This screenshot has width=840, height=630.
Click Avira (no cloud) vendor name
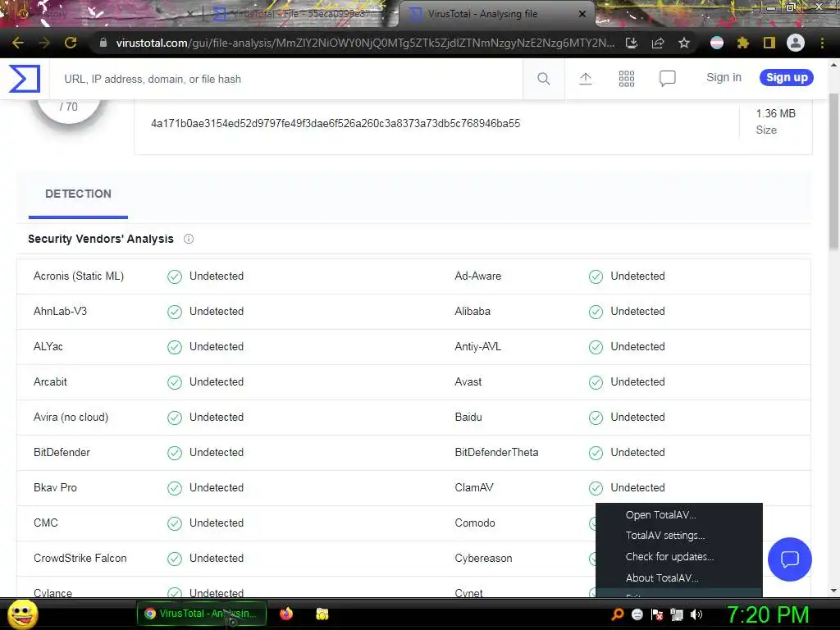tap(71, 417)
